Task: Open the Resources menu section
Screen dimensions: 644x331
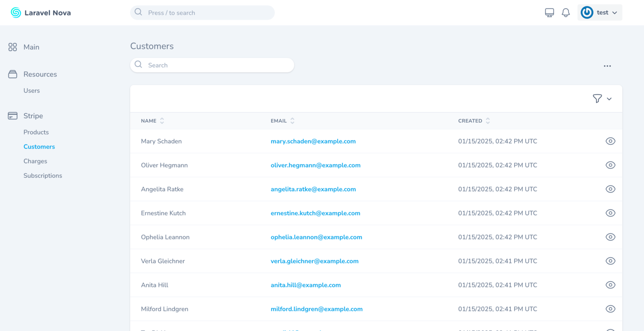Action: 40,74
